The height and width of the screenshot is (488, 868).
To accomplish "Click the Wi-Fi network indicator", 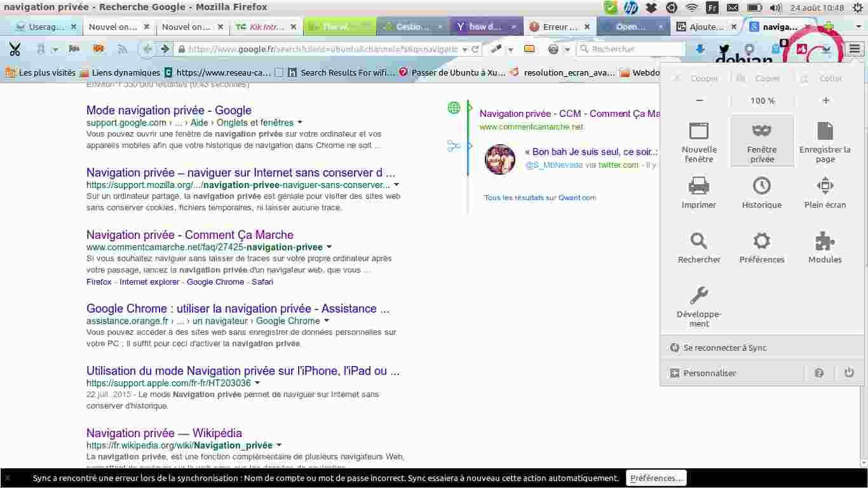I will (x=691, y=8).
